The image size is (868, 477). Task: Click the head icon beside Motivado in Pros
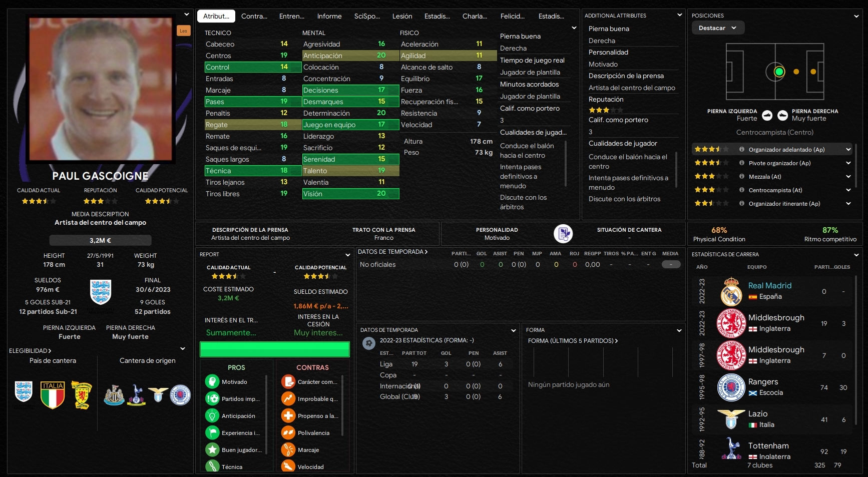pos(212,382)
